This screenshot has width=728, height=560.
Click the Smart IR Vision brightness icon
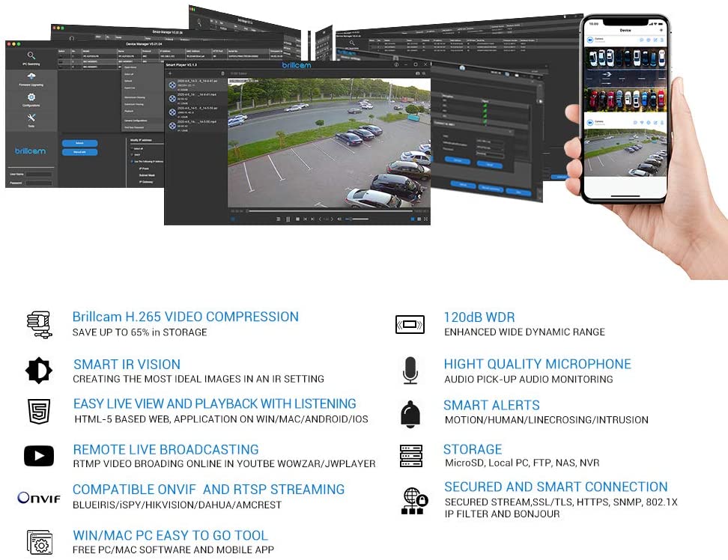tap(38, 371)
